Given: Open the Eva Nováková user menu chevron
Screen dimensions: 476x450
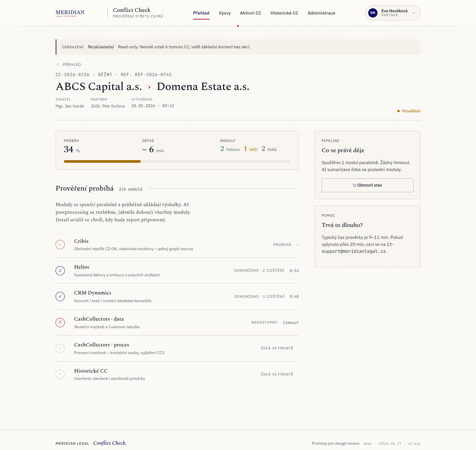Looking at the screenshot, I should click(x=414, y=13).
